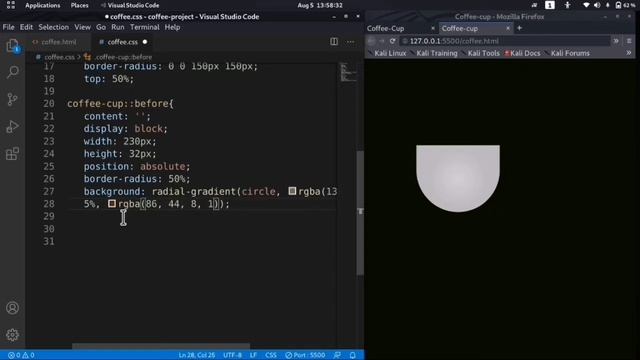Split the editor to the right

[334, 42]
